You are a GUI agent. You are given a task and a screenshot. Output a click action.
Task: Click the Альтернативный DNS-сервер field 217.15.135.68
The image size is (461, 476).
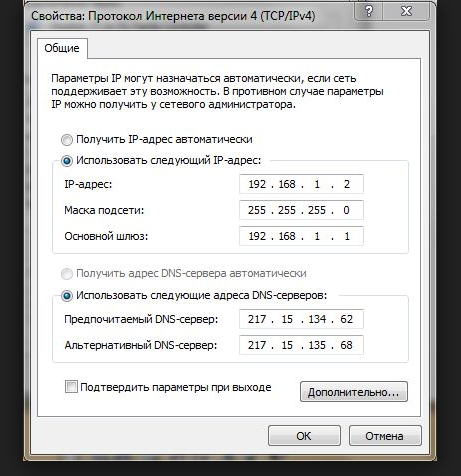[301, 345]
